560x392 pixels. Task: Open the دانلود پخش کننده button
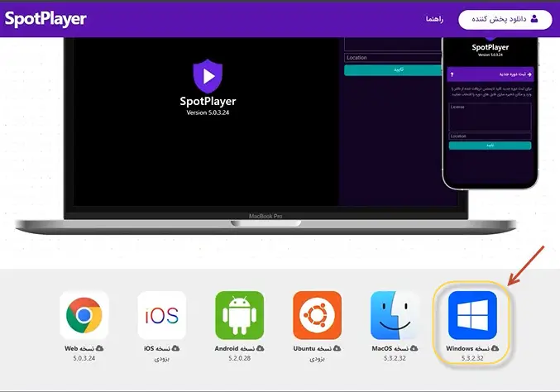point(505,19)
